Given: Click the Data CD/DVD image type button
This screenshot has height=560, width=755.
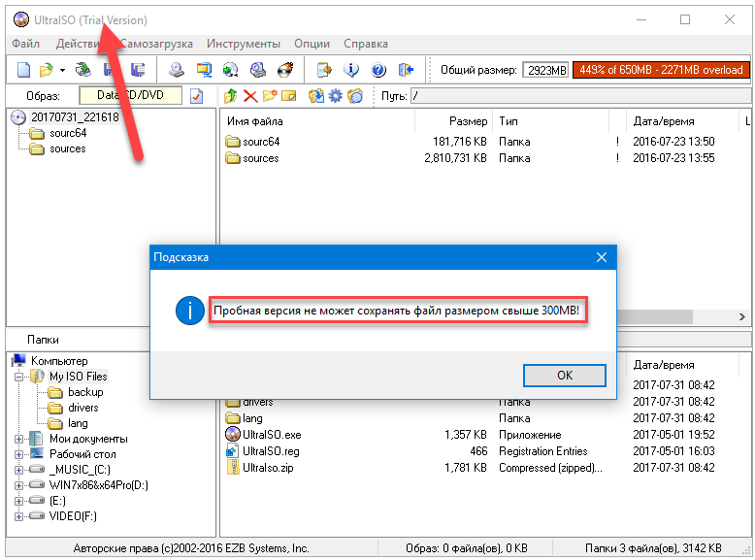Looking at the screenshot, I should (x=130, y=95).
